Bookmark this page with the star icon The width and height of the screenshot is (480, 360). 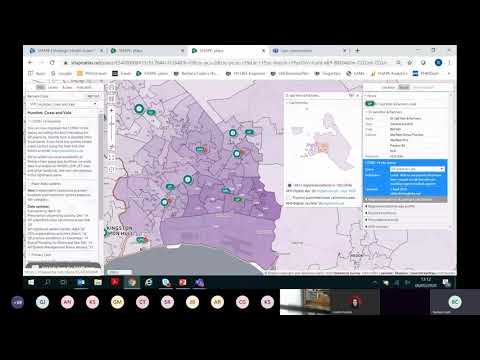410,62
